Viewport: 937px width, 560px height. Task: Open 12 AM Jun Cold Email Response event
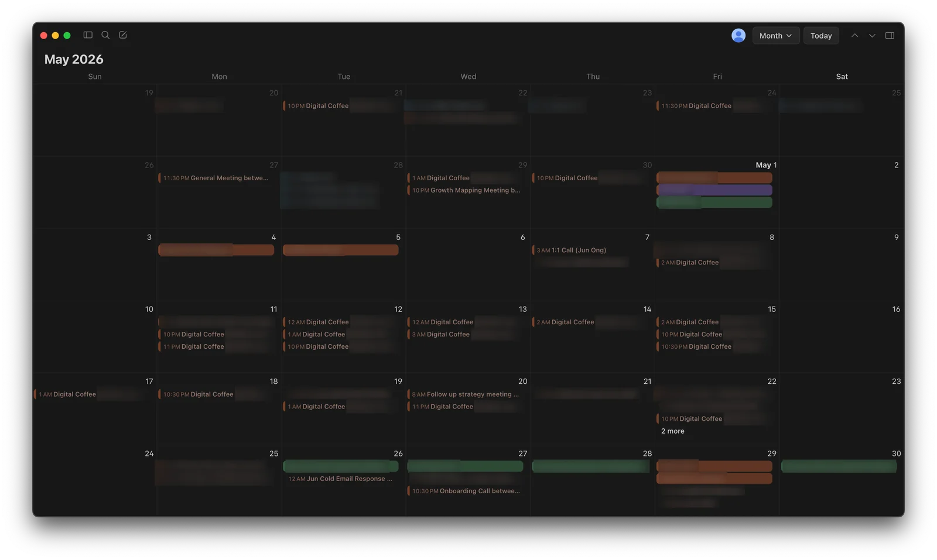click(340, 479)
